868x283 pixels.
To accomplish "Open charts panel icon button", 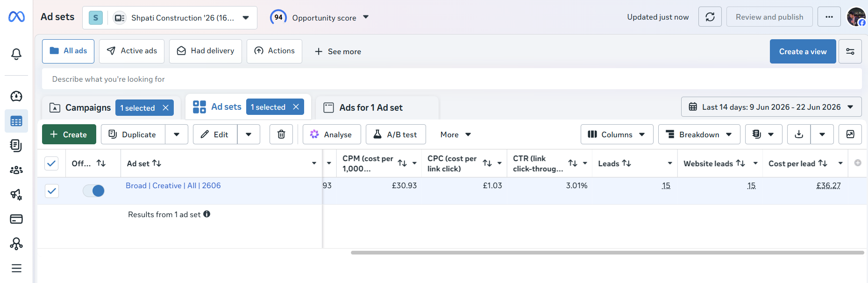I will pos(850,134).
